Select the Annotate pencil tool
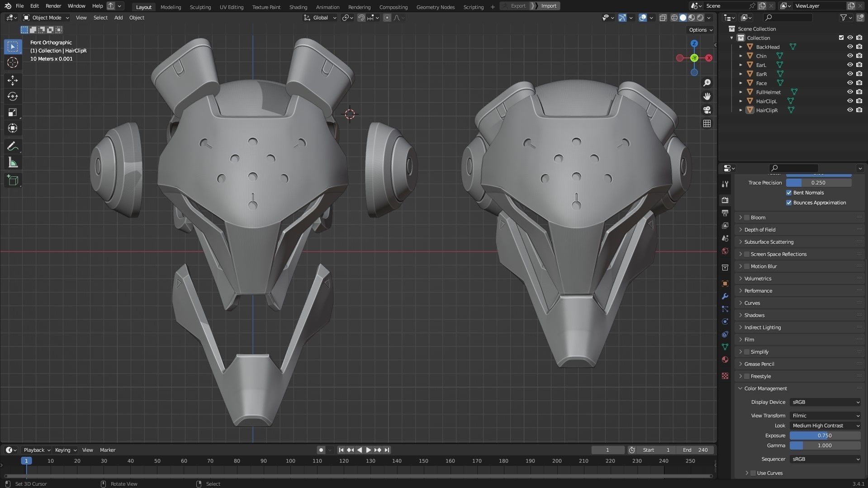The image size is (868, 488). (x=13, y=147)
